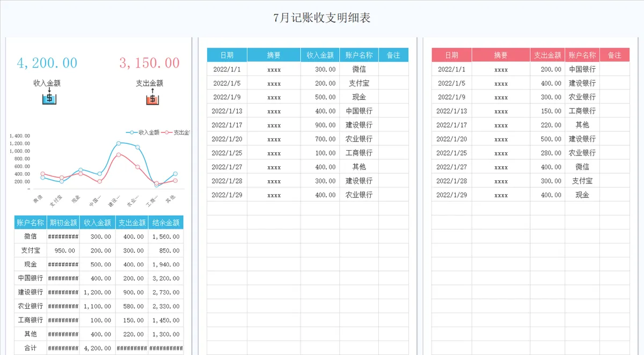Click 农业银行 summary income 1,100.00
644x355 pixels.
click(x=97, y=306)
